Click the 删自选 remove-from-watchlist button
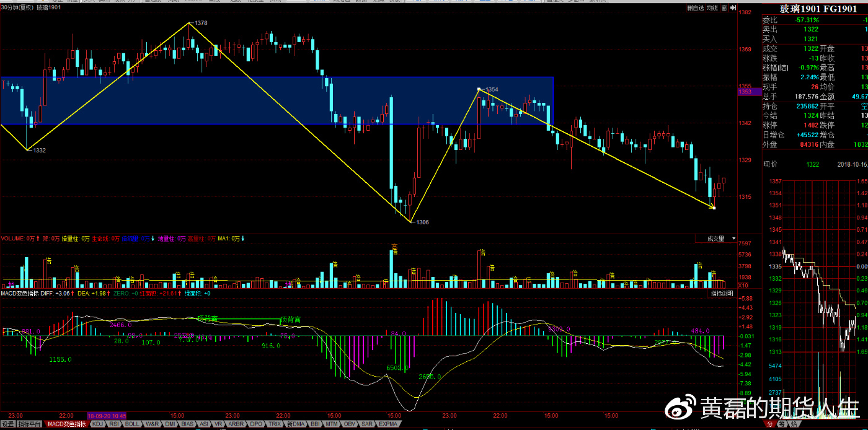The image size is (868, 430). (x=696, y=8)
